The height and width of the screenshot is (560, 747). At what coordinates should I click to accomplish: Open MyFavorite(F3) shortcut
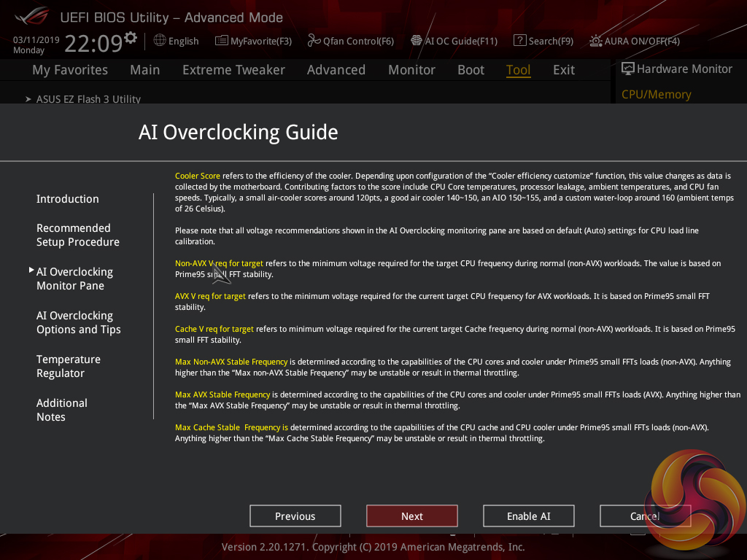pos(261,42)
